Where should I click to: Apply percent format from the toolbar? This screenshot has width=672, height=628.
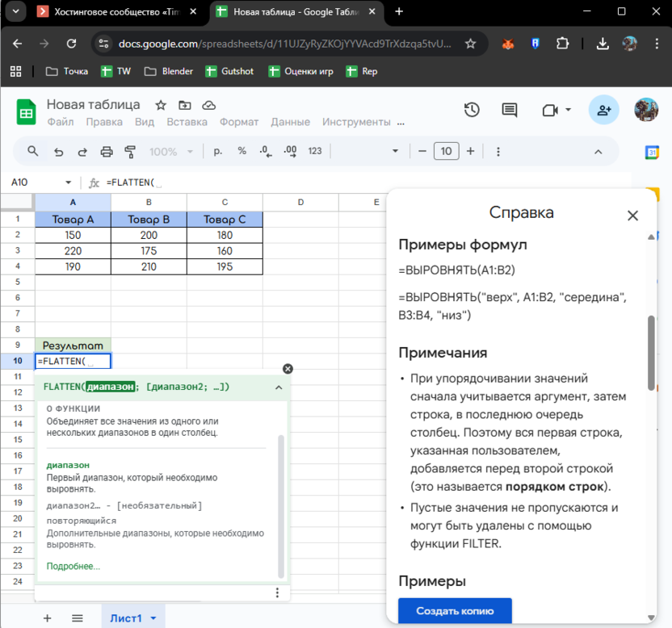pos(241,151)
